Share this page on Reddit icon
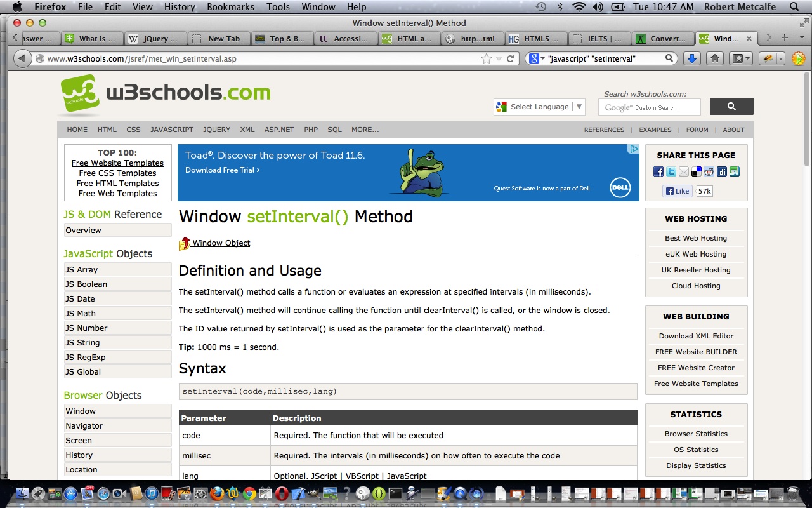The height and width of the screenshot is (508, 812). [709, 171]
